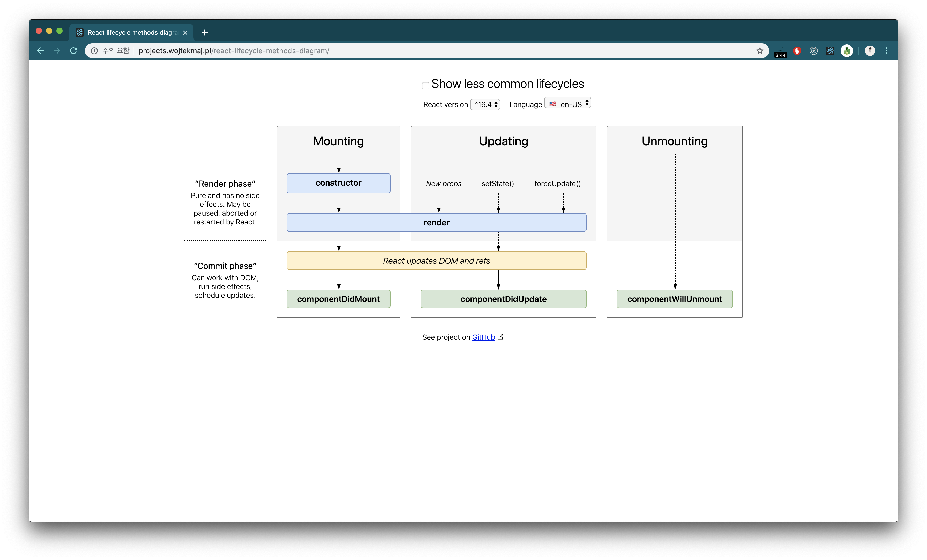Click the timer extension showing 3:44

(780, 53)
